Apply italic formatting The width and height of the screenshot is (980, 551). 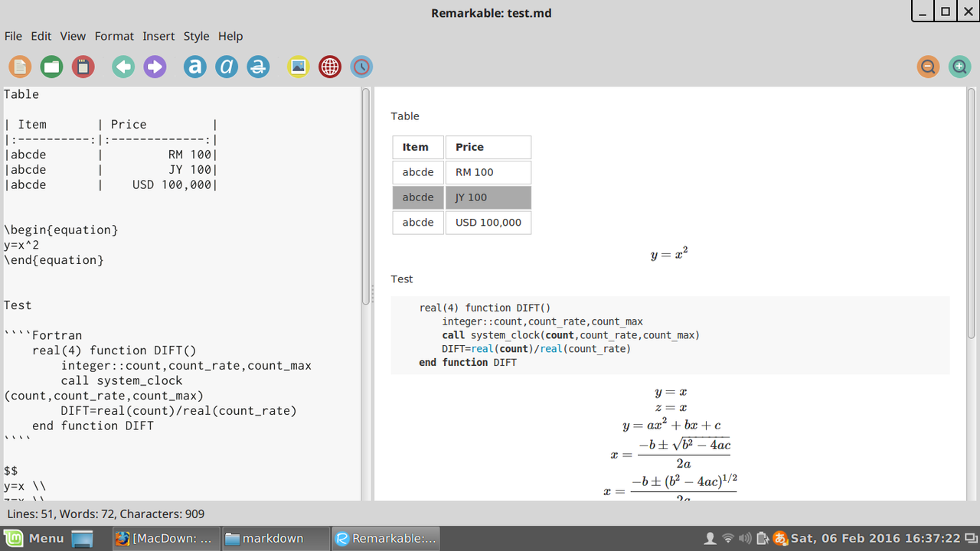227,67
